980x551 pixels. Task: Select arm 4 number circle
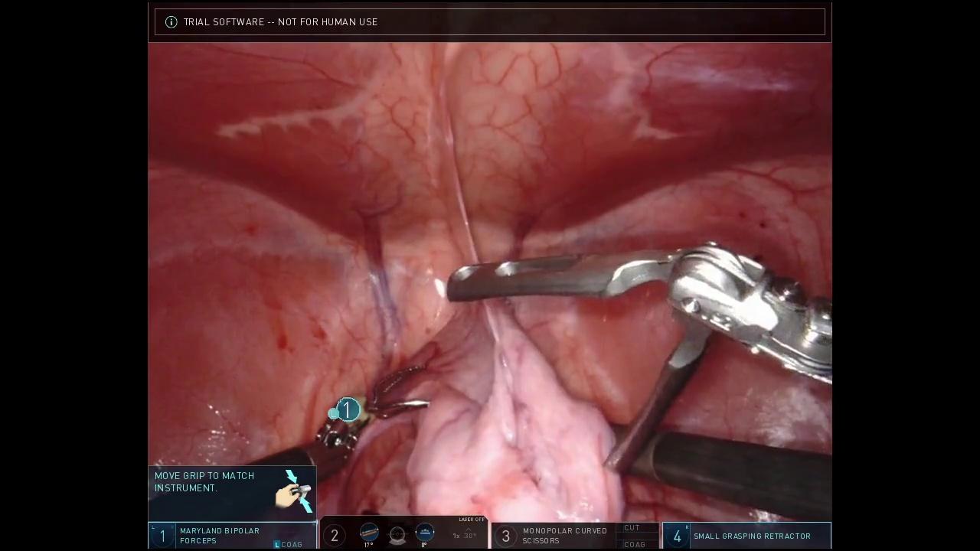click(677, 536)
